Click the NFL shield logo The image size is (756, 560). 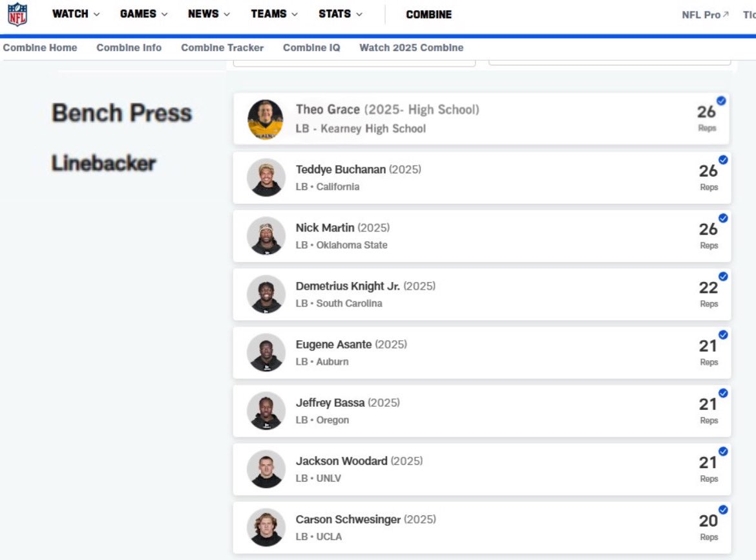[17, 14]
